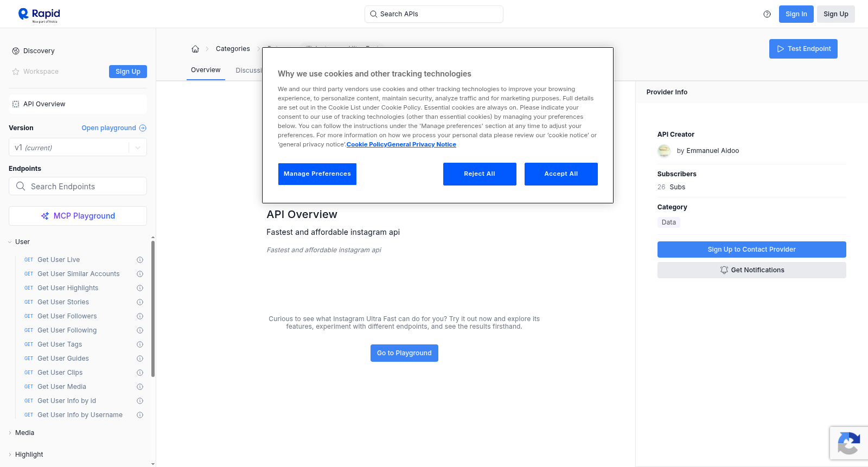Open Discovery in the sidebar
868x467 pixels.
click(39, 51)
